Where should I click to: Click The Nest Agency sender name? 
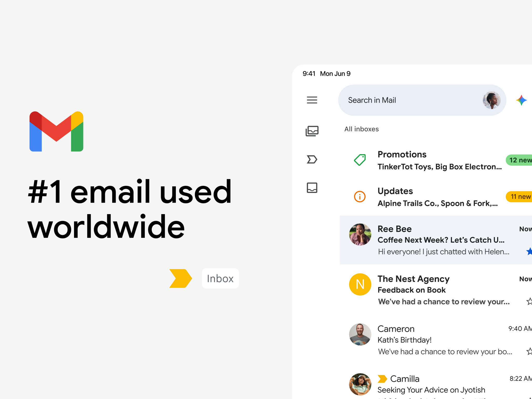[413, 279]
